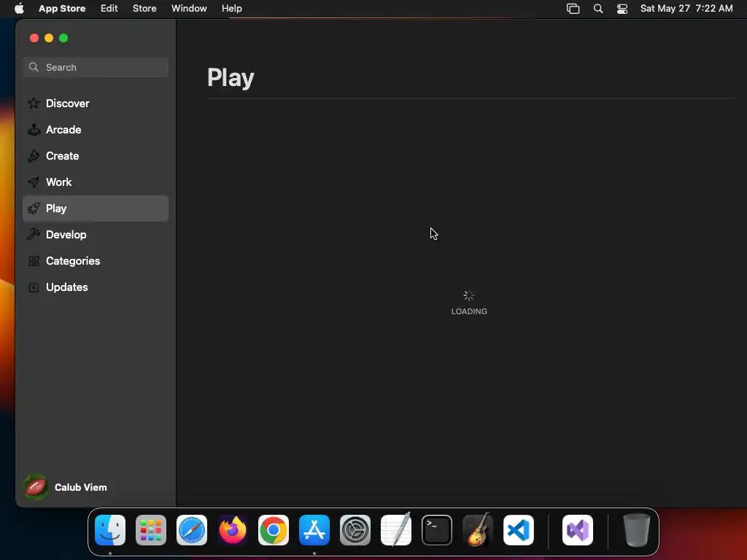Click the loading spinner indicator
The height and width of the screenshot is (560, 747).
(469, 296)
